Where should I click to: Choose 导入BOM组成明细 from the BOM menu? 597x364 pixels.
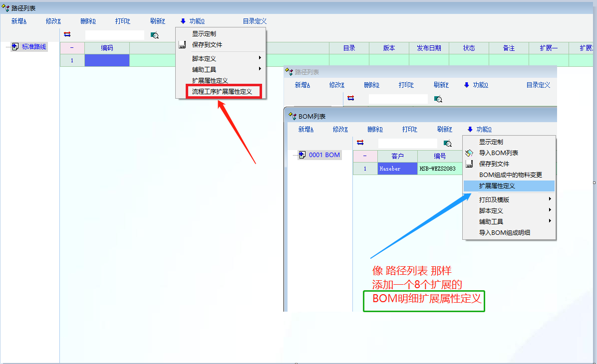504,233
